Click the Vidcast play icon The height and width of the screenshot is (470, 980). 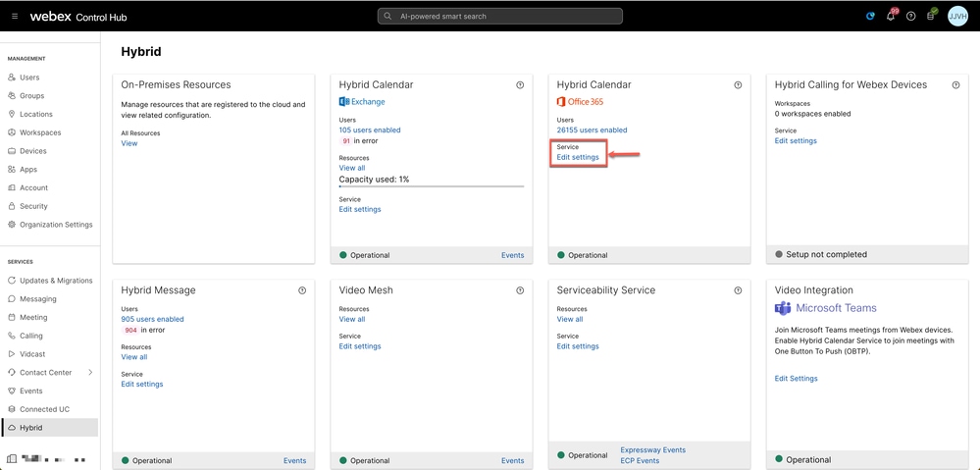coord(12,354)
